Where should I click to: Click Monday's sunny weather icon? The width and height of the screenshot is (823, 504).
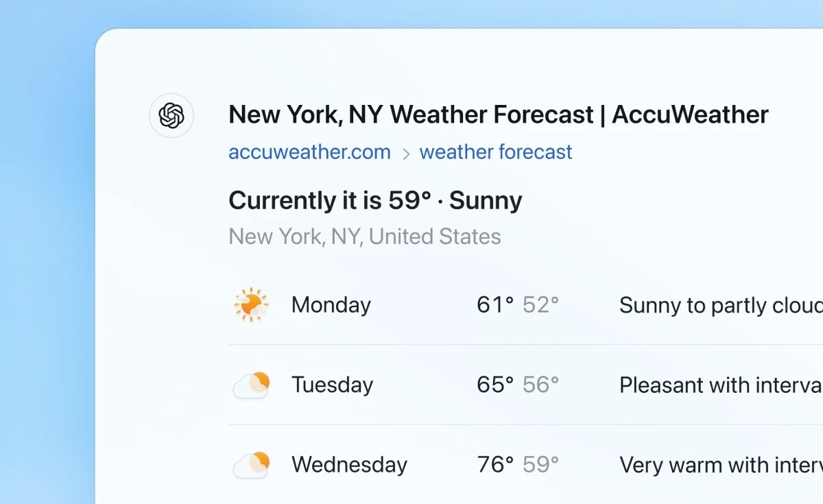coord(250,304)
